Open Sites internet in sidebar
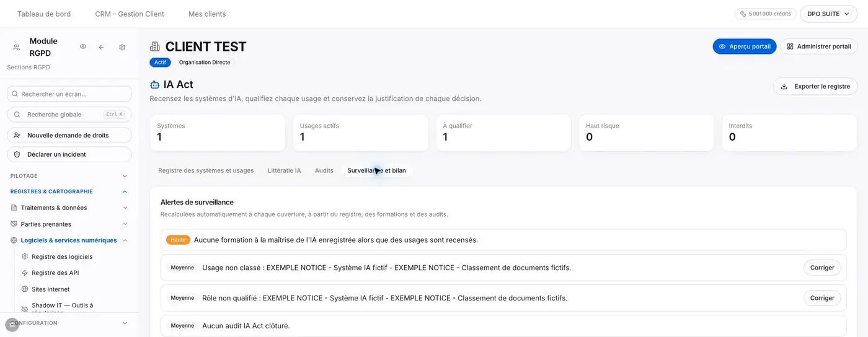The height and width of the screenshot is (337, 868). click(50, 289)
